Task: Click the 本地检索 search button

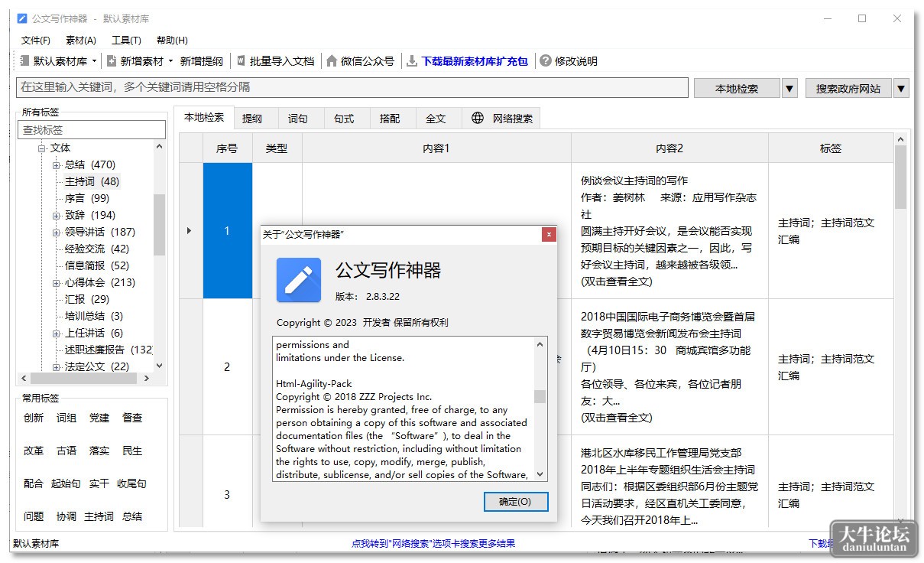Action: pos(737,89)
